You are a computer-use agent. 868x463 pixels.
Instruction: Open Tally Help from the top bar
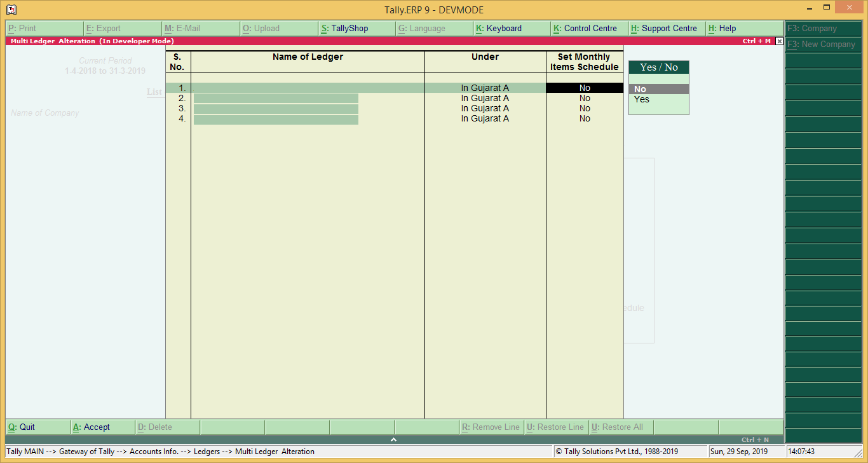coord(724,28)
